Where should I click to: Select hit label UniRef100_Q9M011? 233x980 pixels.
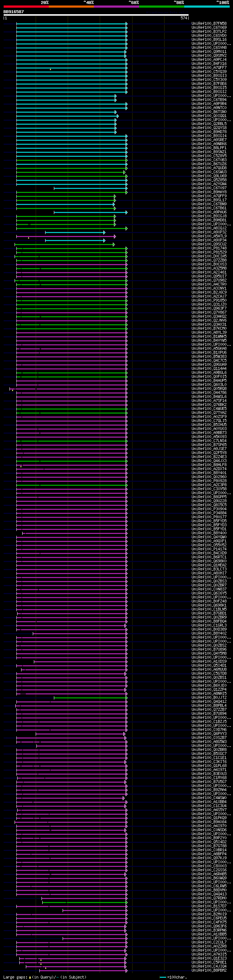click(209, 52)
